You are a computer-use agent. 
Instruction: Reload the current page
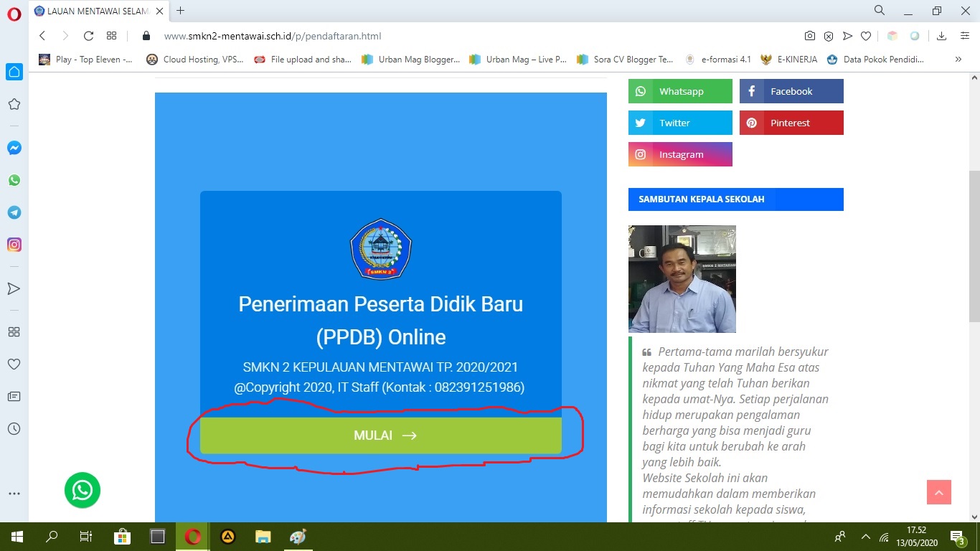click(x=88, y=36)
